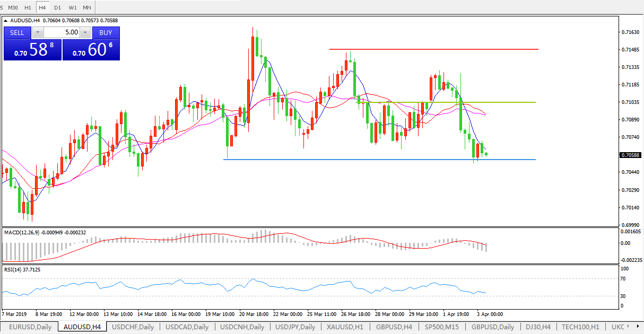
Task: Collapse the one-click trading panel triangle
Action: click(6, 21)
